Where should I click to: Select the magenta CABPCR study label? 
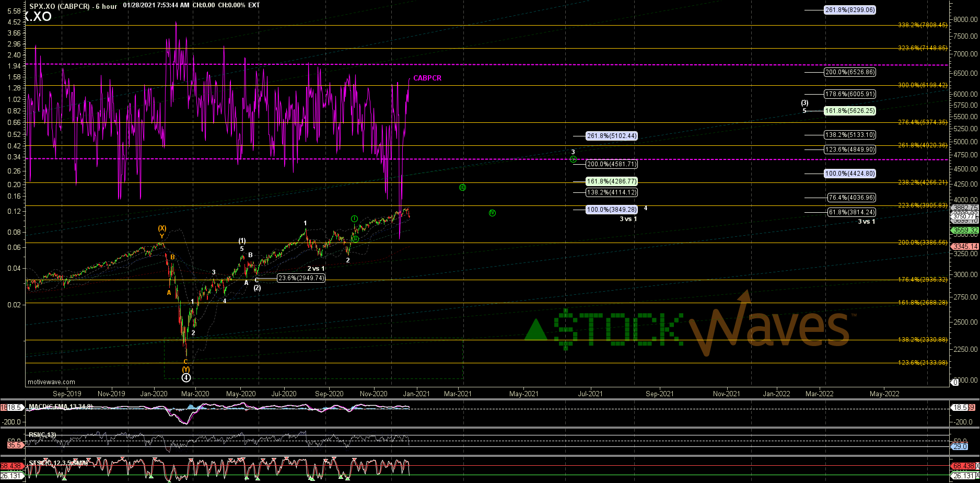click(x=427, y=78)
